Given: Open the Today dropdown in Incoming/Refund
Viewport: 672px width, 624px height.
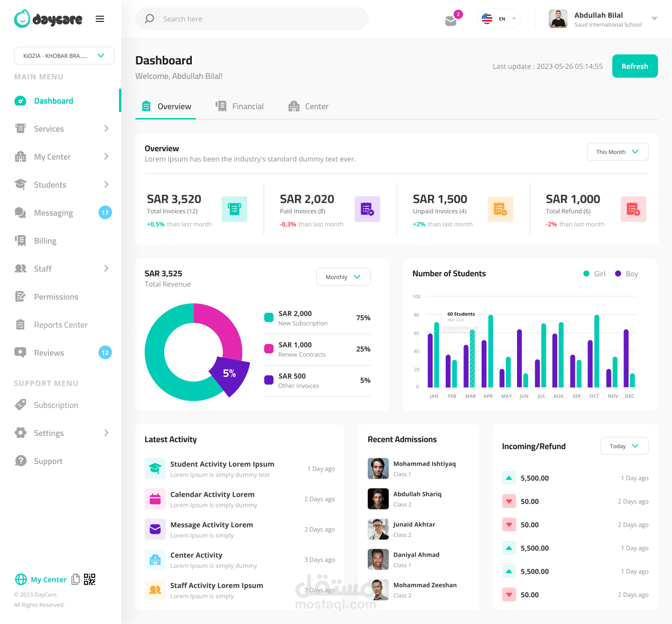Looking at the screenshot, I should tap(624, 446).
